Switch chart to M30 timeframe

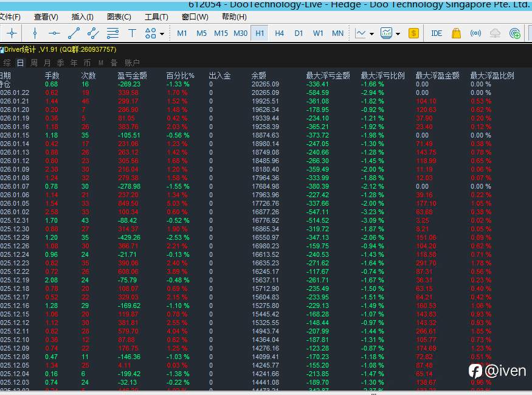click(x=241, y=33)
